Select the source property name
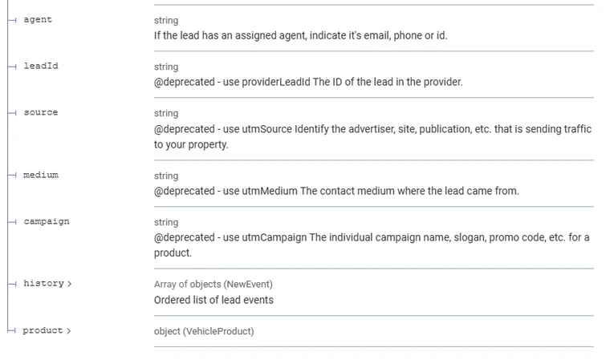 (41, 113)
